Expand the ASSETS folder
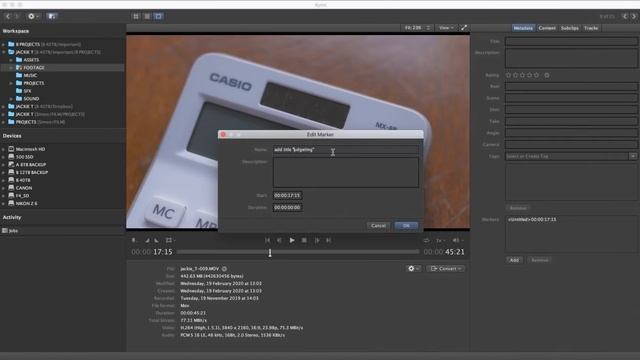Screen dimensions: 640x360 point(11,60)
